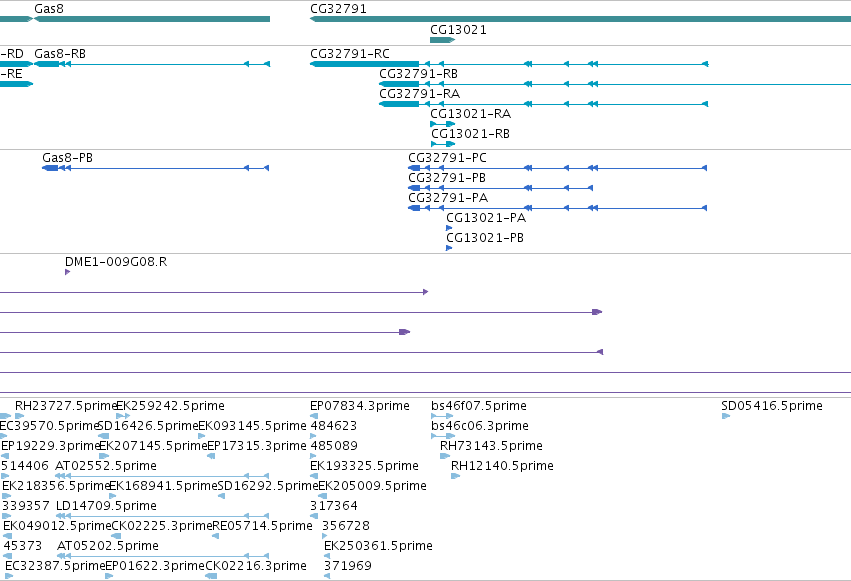Select the CK02225.3prime EST label
This screenshot has width=851, height=581.
click(162, 526)
